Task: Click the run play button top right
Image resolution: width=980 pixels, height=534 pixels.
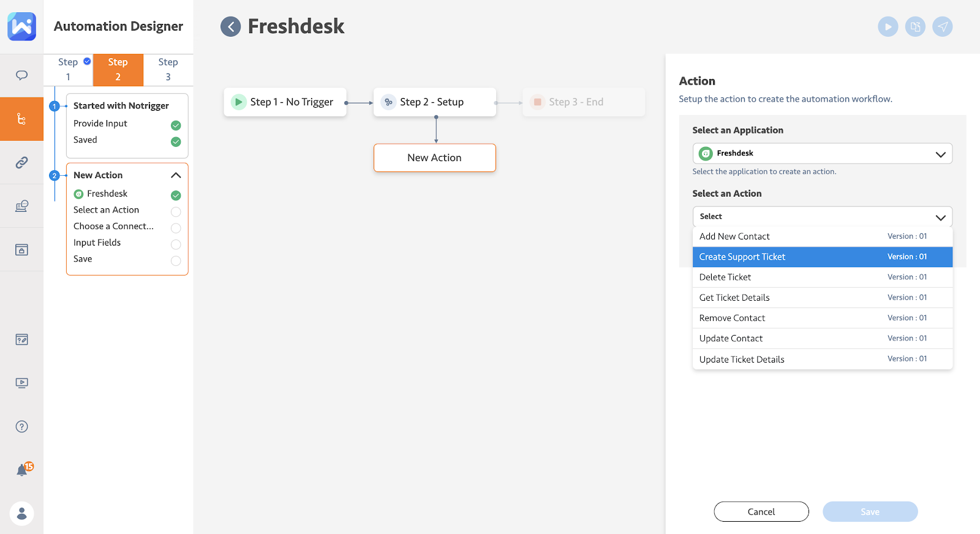Action: [888, 26]
